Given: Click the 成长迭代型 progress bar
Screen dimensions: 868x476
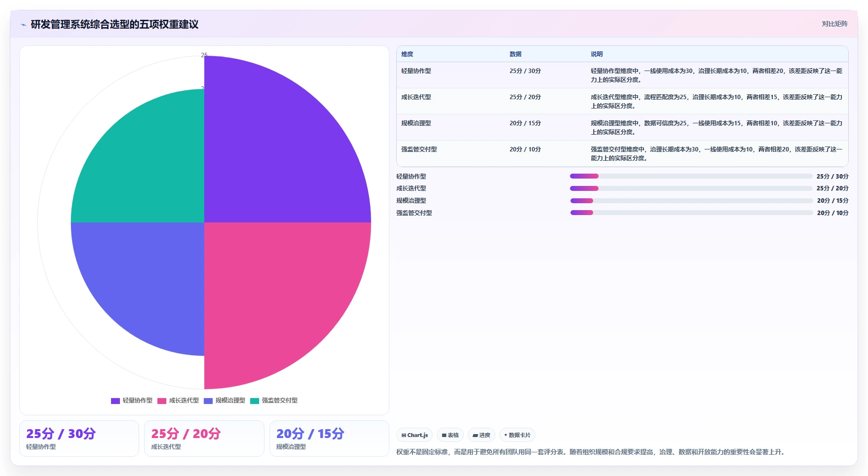Looking at the screenshot, I should click(691, 188).
